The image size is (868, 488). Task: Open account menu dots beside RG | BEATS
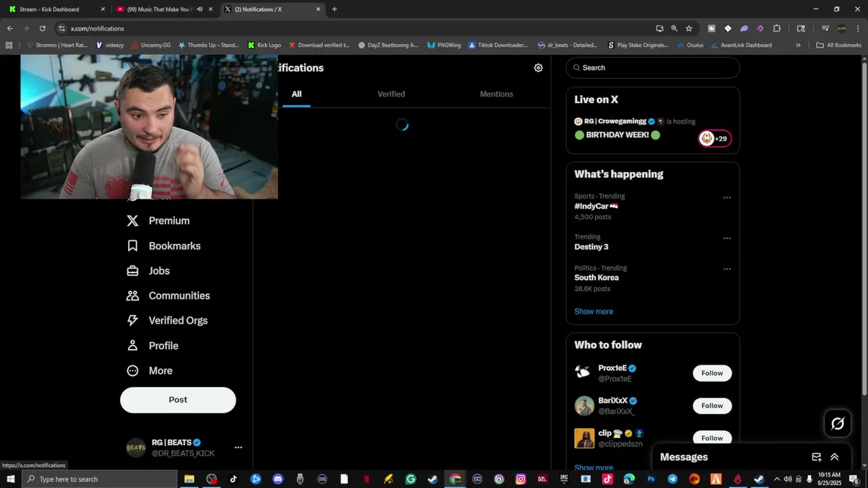tap(238, 447)
